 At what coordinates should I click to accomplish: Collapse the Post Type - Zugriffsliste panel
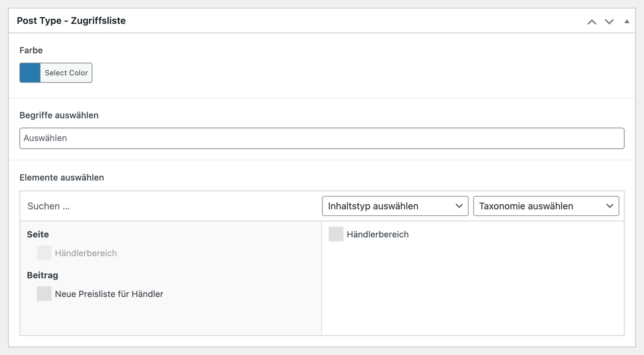click(627, 21)
